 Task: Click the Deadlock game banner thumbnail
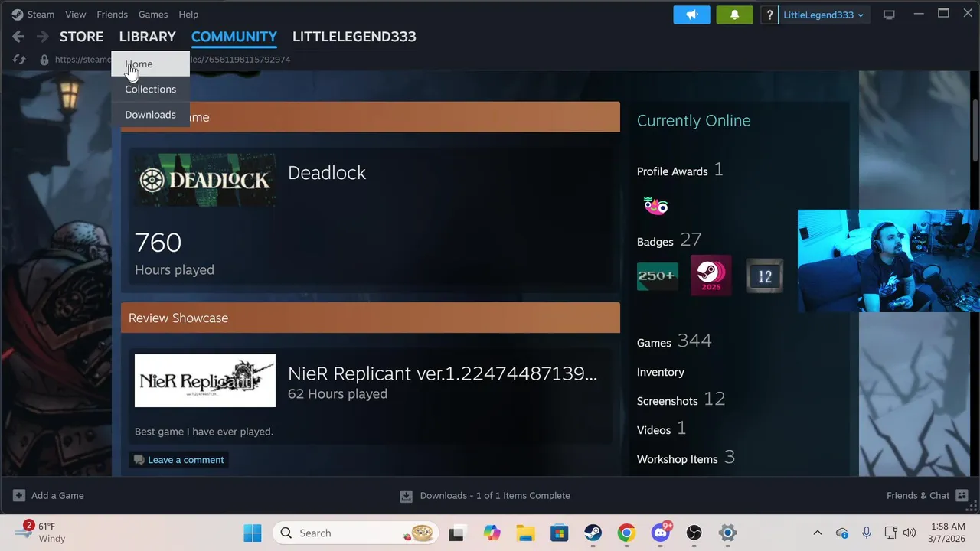[x=205, y=180]
